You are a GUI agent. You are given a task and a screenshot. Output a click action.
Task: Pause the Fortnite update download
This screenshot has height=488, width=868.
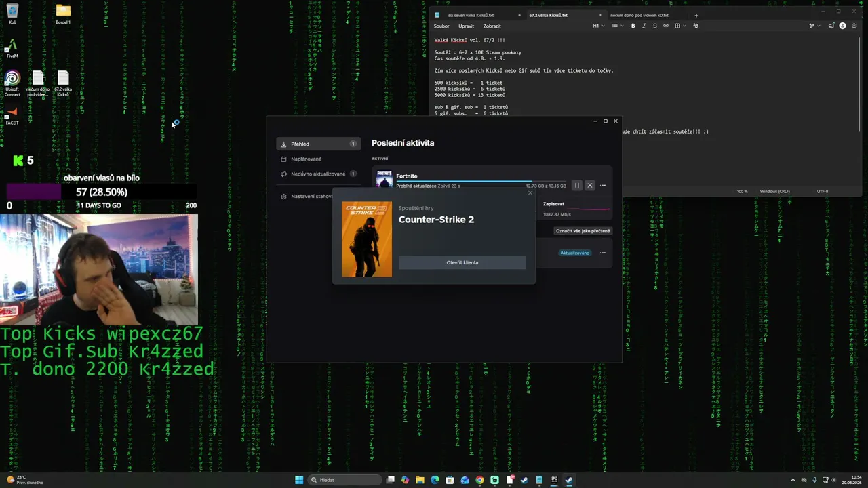[577, 185]
